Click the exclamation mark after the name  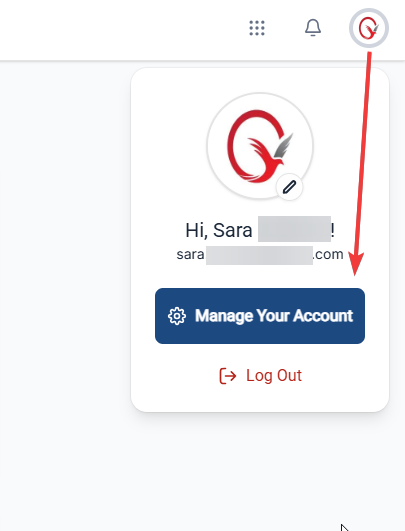tap(333, 230)
